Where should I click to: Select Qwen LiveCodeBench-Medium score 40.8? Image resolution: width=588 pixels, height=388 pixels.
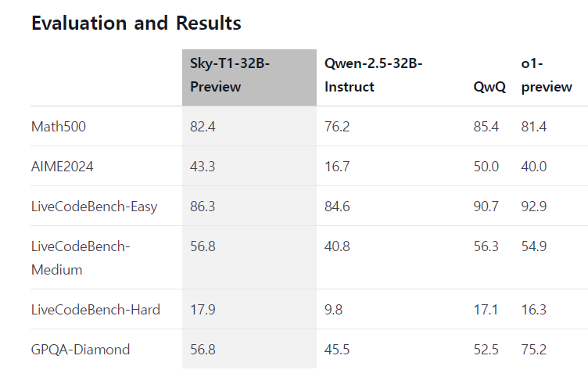click(337, 246)
